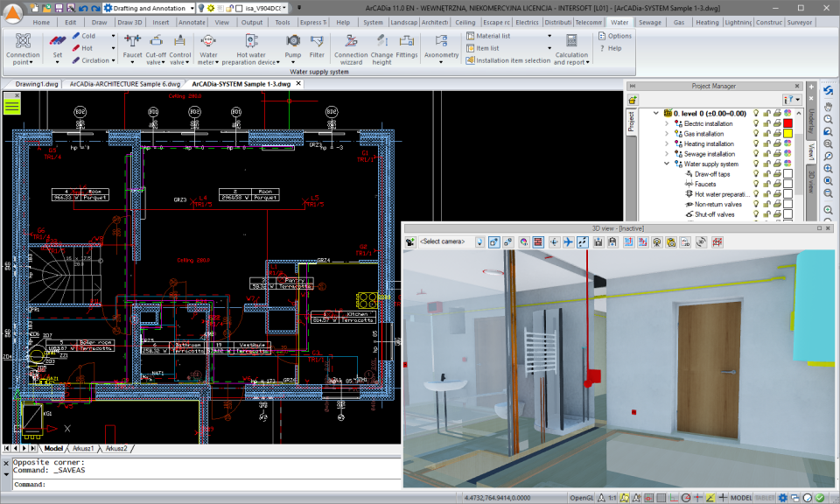Viewport: 840px width, 504px height.
Task: Switch to the Water ribbon tab
Action: 619,22
